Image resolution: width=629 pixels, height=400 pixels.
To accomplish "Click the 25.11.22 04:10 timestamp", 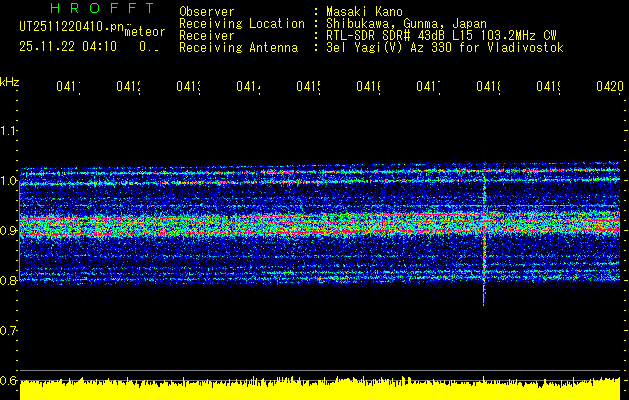I will tap(68, 46).
